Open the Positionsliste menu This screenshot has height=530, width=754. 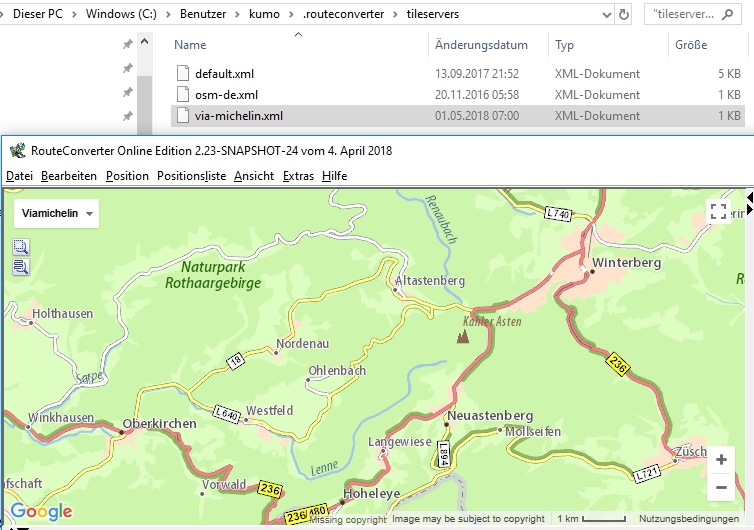(x=191, y=176)
